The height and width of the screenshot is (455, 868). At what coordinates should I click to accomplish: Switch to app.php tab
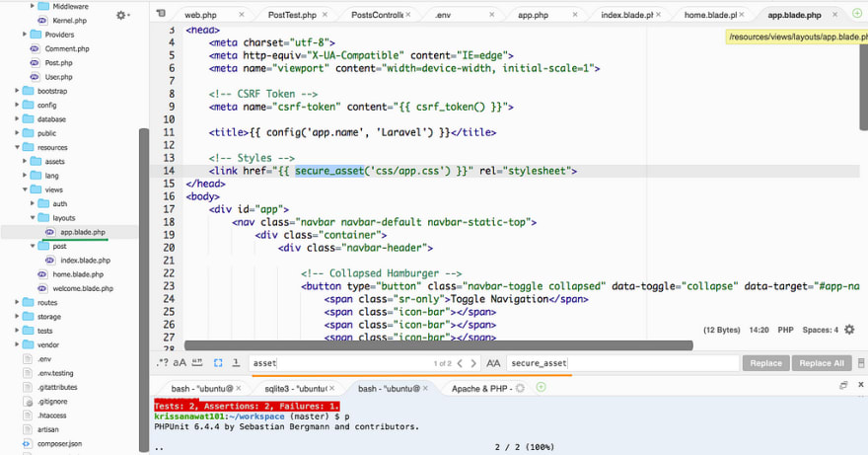pos(533,15)
